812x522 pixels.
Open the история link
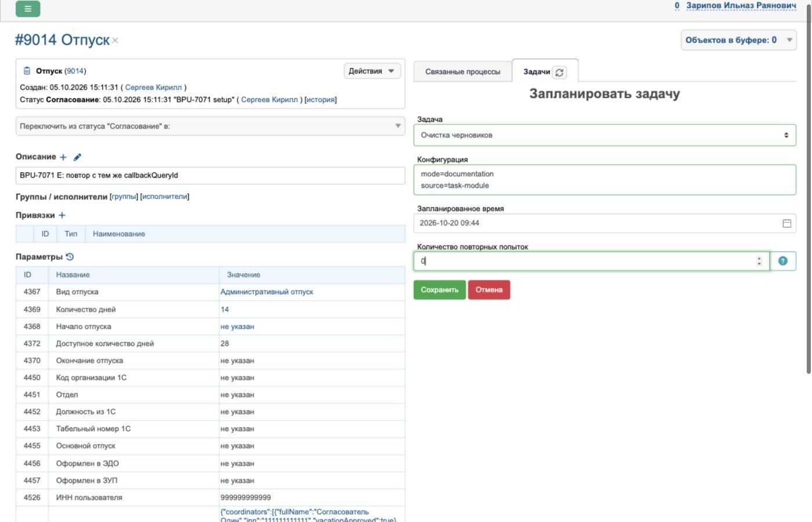[x=320, y=100]
